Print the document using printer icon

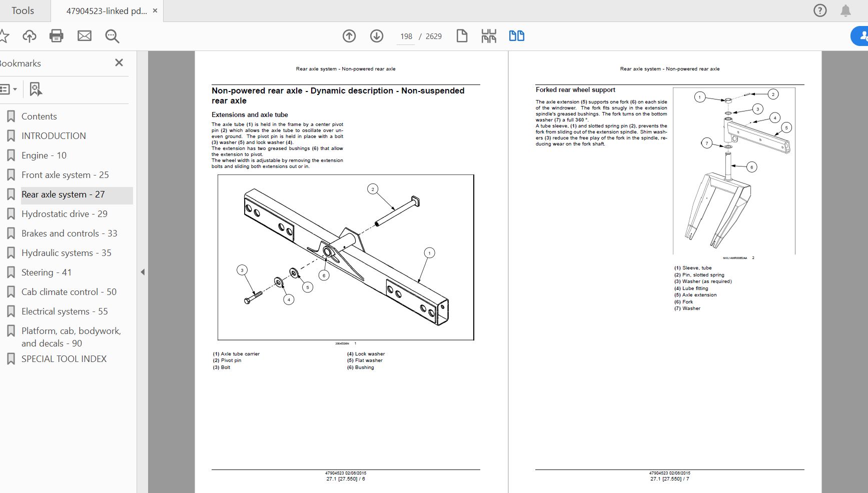pos(57,36)
